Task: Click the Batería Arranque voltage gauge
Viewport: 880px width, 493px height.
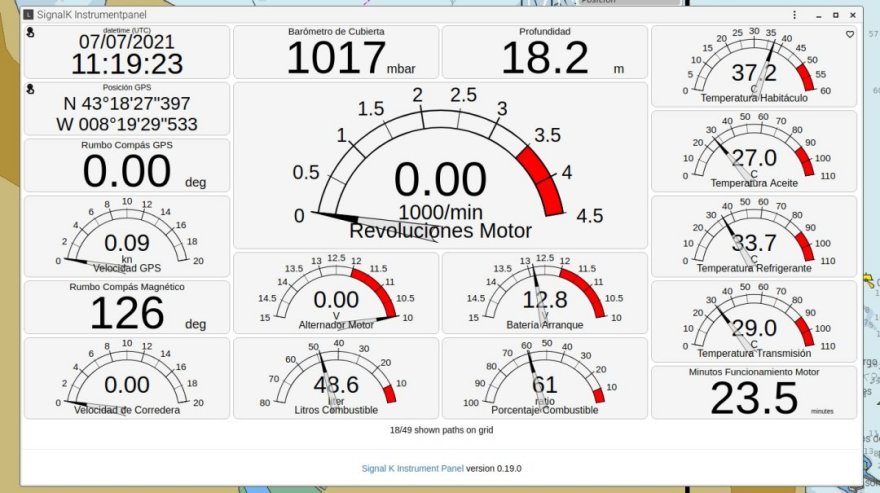Action: pyautogui.click(x=544, y=293)
